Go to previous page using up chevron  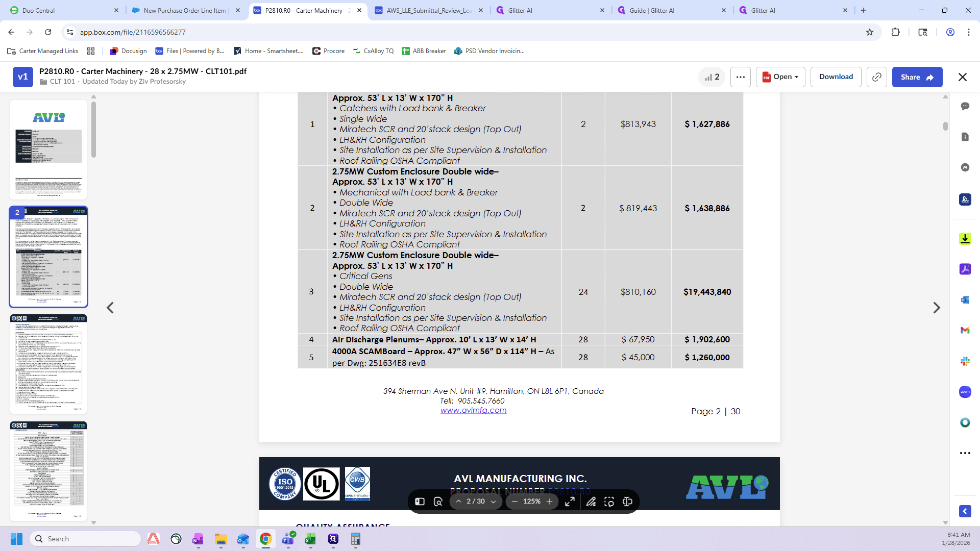point(458,502)
